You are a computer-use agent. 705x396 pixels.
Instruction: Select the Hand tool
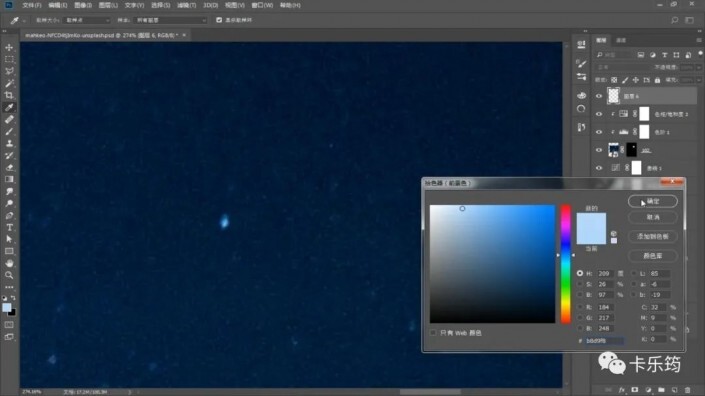tap(9, 263)
